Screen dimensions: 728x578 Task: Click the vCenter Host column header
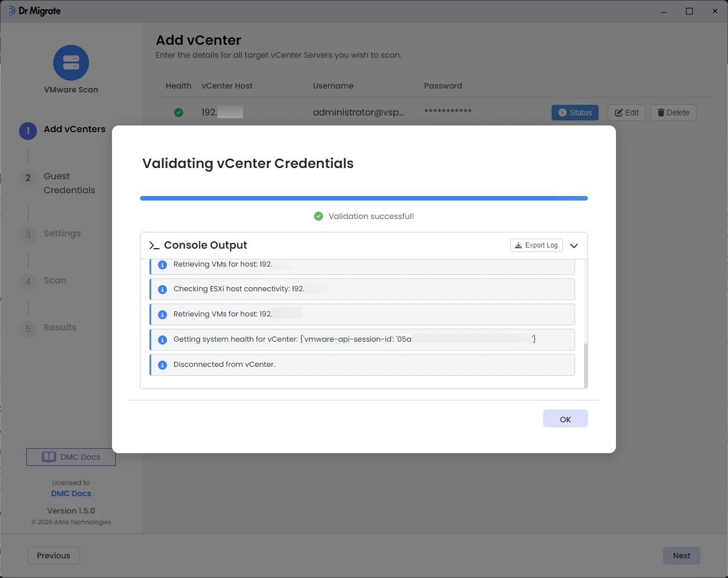tap(227, 86)
